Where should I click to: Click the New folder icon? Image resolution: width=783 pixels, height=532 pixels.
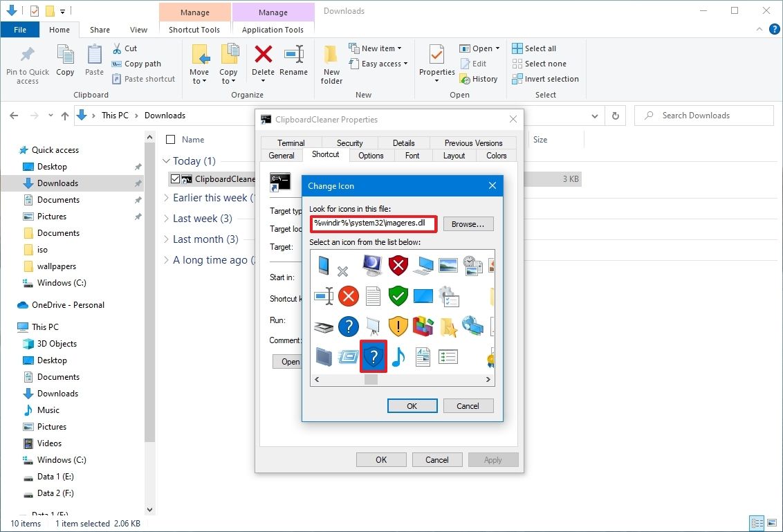click(331, 64)
